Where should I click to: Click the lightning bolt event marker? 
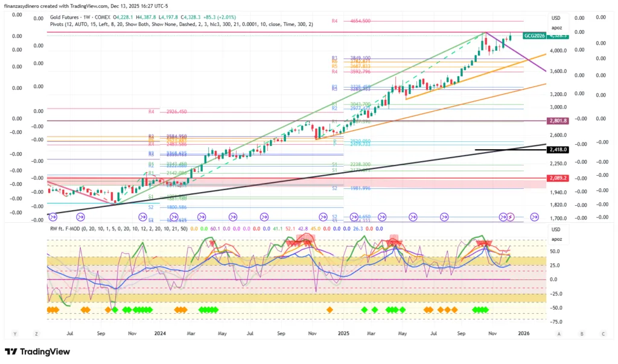pos(511,217)
